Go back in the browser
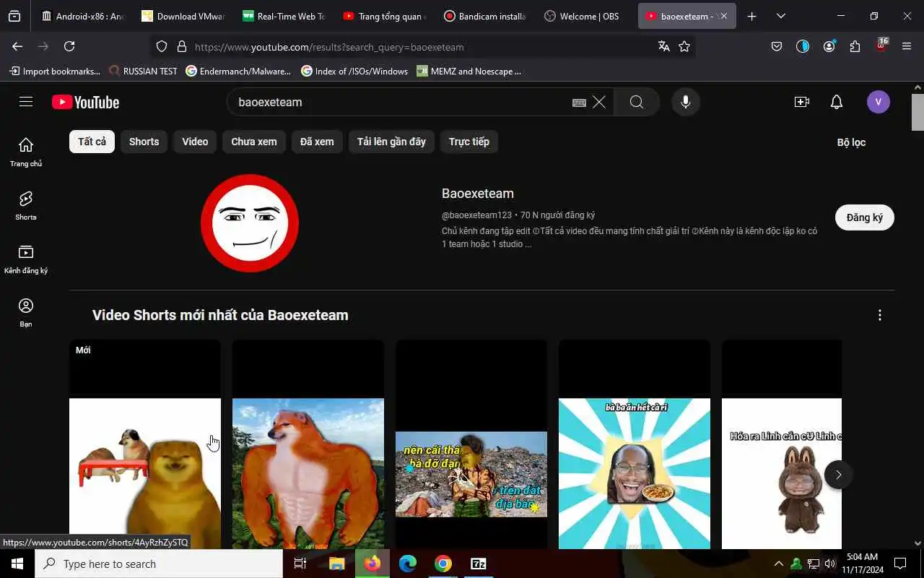The height and width of the screenshot is (578, 924). (17, 46)
